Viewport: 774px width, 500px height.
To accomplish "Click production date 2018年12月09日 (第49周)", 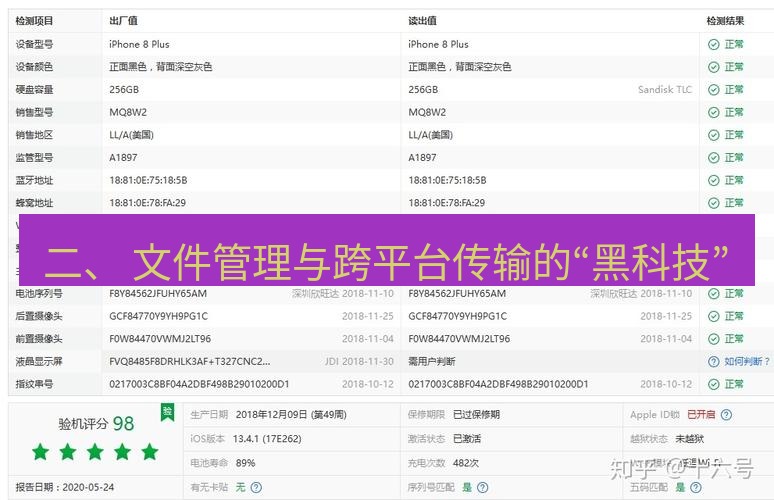I will point(291,415).
